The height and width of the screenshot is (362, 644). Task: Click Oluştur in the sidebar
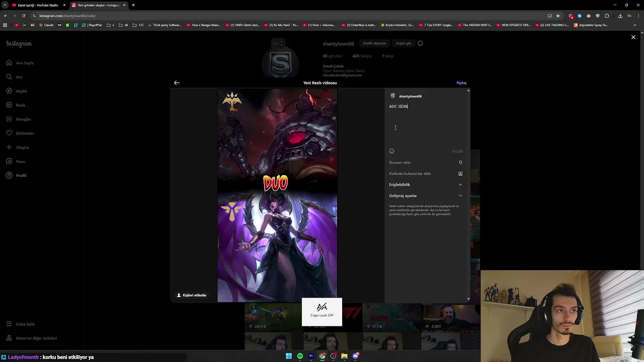click(x=18, y=147)
